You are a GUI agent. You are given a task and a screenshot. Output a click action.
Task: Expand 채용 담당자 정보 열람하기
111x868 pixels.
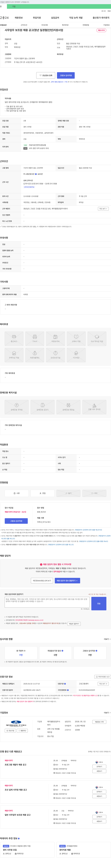tap(67, 581)
